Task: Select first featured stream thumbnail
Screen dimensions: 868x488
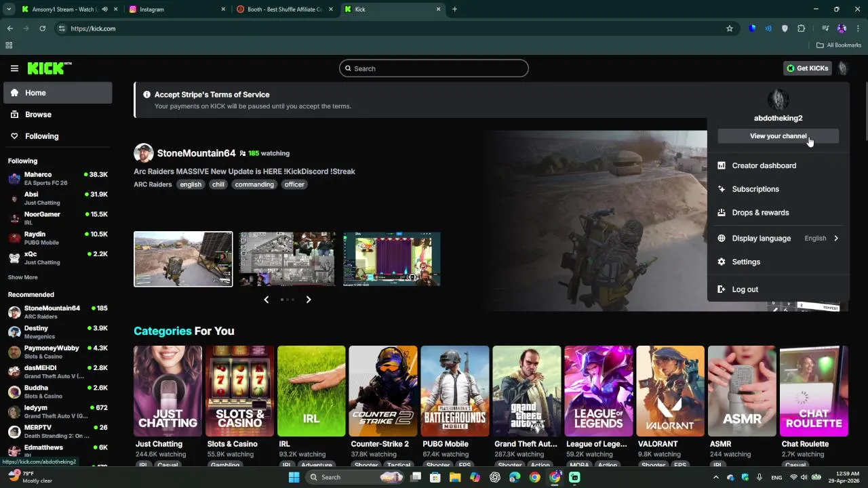Action: [183, 259]
